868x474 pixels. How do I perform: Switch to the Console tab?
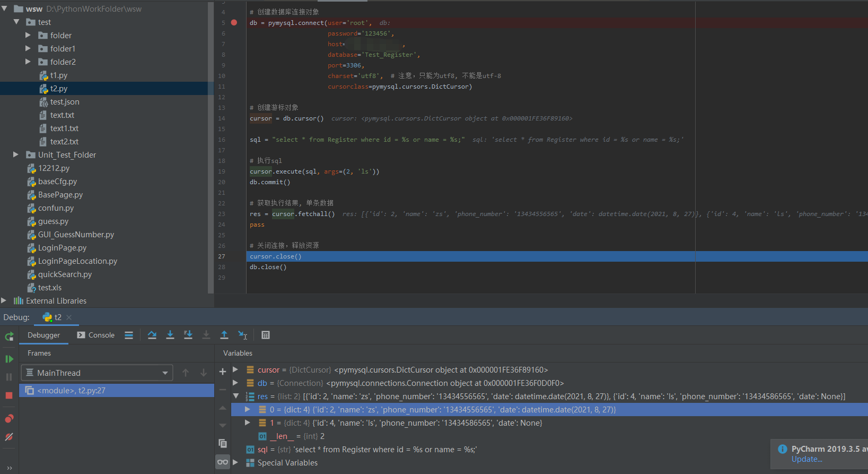tap(96, 335)
